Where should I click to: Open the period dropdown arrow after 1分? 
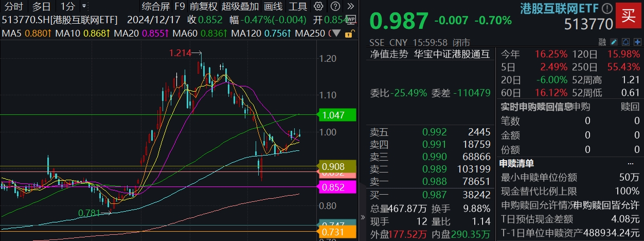pyautogui.click(x=84, y=7)
